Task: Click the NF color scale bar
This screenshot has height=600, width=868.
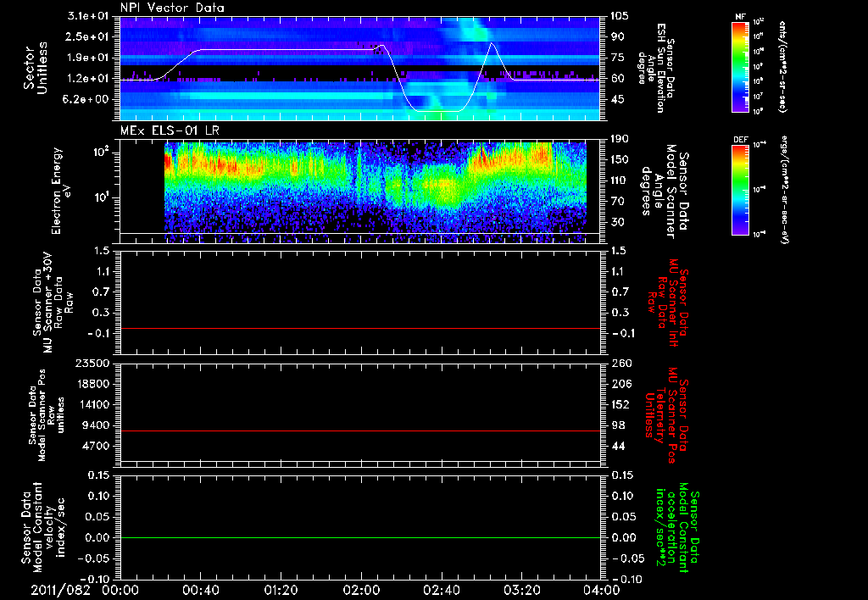Action: (741, 67)
